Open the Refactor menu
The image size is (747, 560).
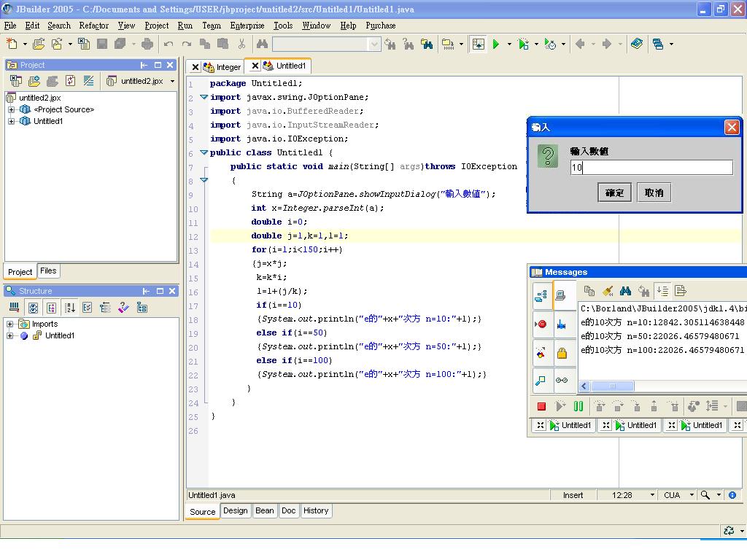click(94, 26)
